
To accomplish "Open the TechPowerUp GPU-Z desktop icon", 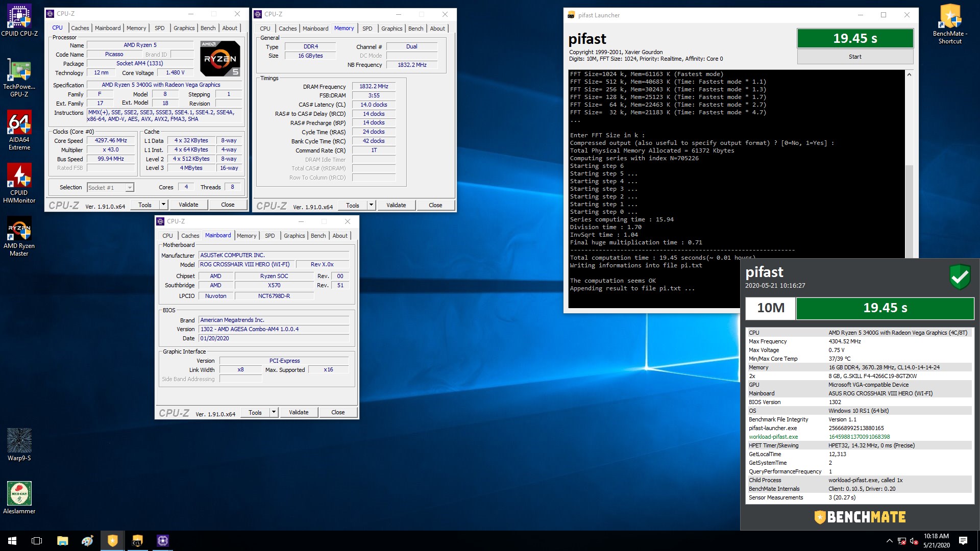I will click(19, 77).
